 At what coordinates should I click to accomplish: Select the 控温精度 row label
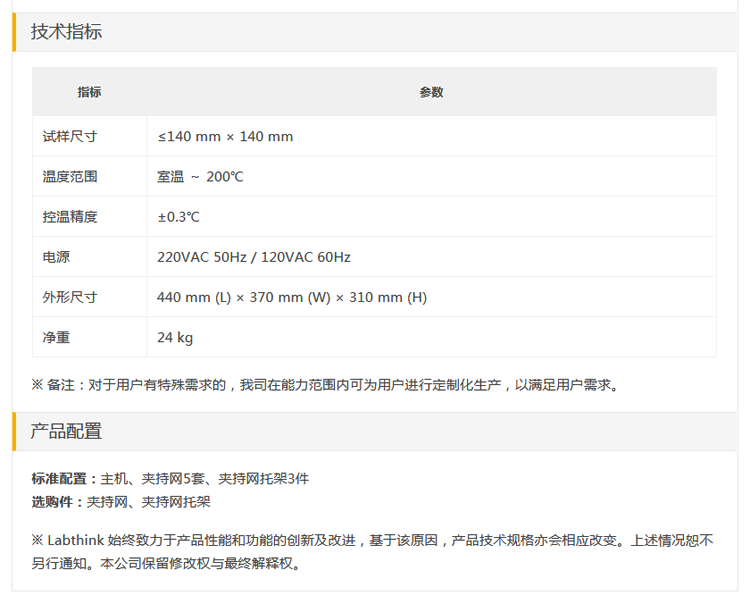[x=70, y=217]
